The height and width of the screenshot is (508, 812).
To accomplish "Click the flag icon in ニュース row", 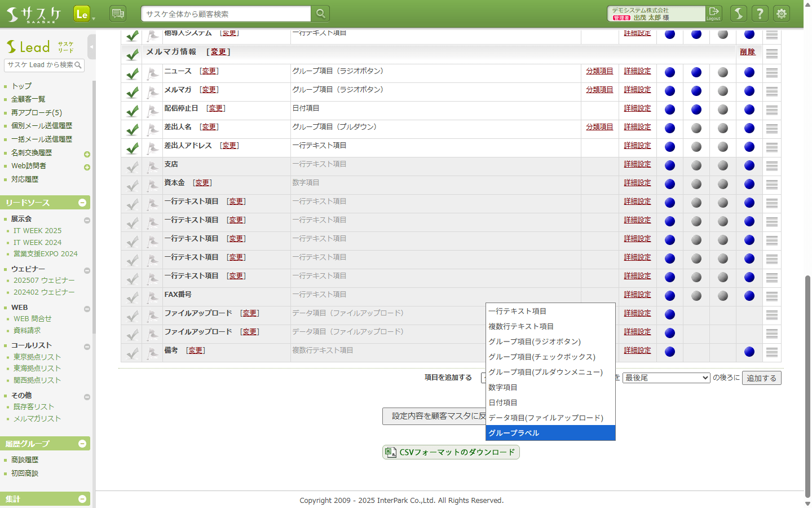I will click(152, 73).
